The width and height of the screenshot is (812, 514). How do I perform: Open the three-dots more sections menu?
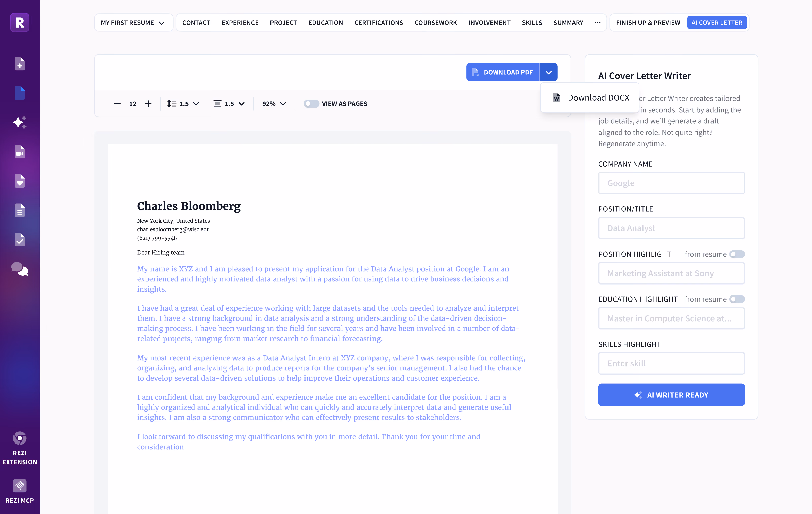(x=598, y=23)
